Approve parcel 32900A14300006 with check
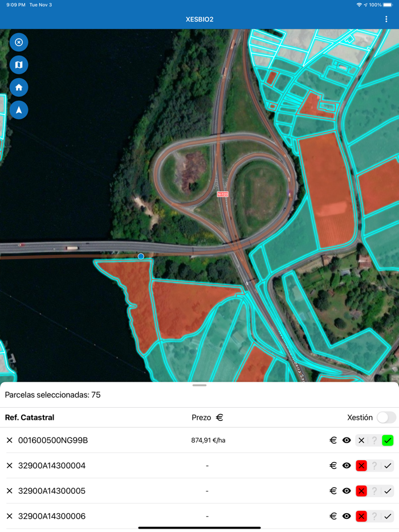 tap(388, 516)
